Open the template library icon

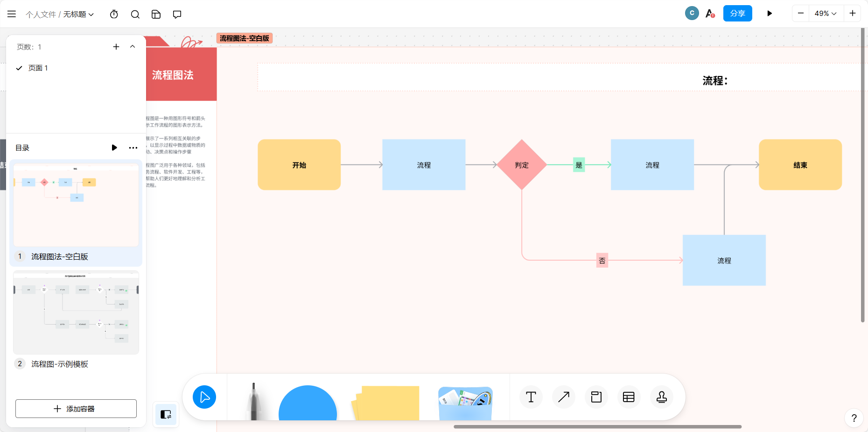pos(156,14)
